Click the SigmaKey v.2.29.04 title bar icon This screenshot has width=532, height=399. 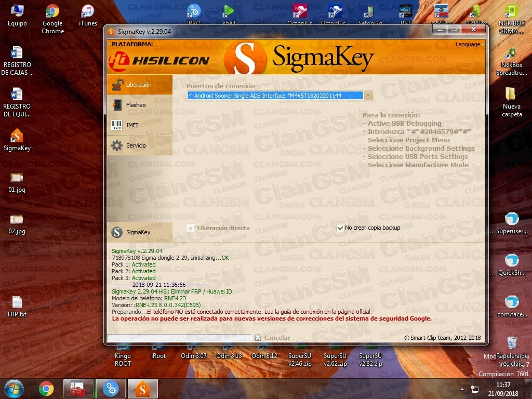[111, 32]
